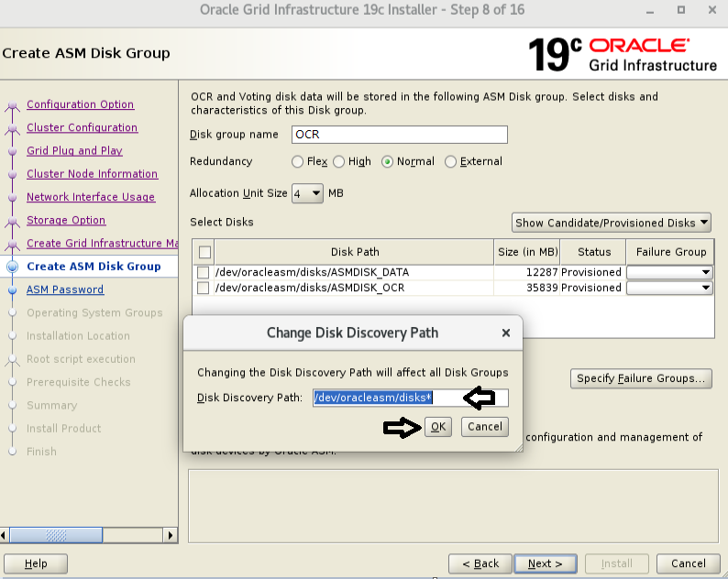Open the Cluster Node Information step
The image size is (728, 579).
(92, 174)
